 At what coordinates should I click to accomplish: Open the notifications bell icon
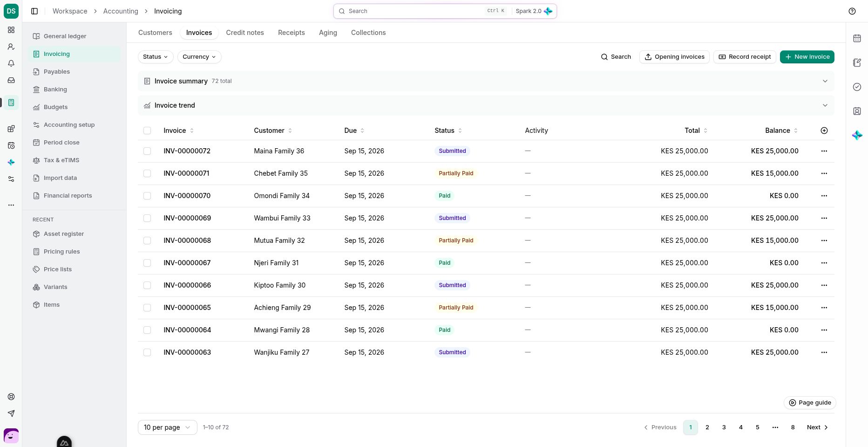[11, 63]
